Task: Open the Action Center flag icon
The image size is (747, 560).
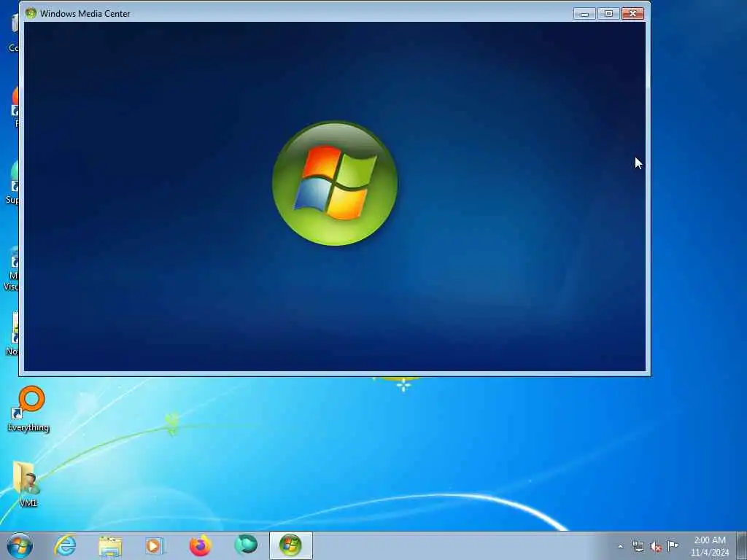Action: [x=673, y=546]
